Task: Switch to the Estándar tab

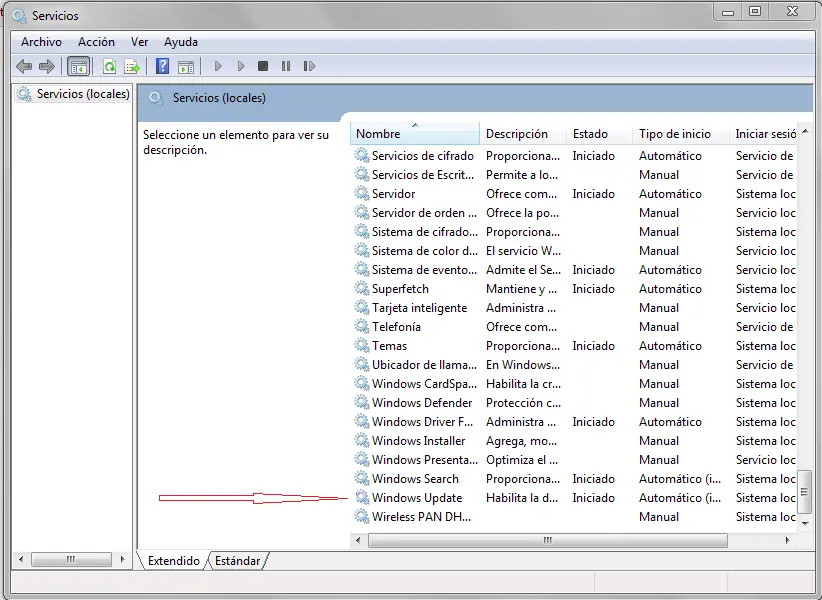Action: (237, 561)
